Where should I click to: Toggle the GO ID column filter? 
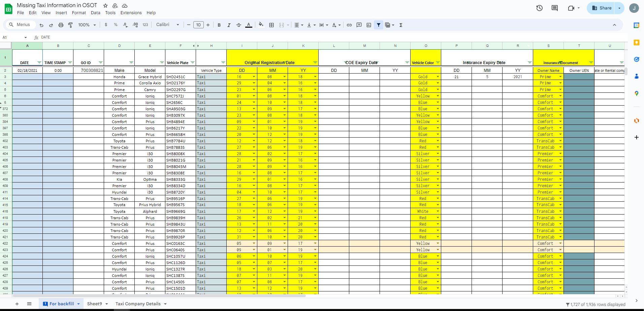click(x=101, y=63)
